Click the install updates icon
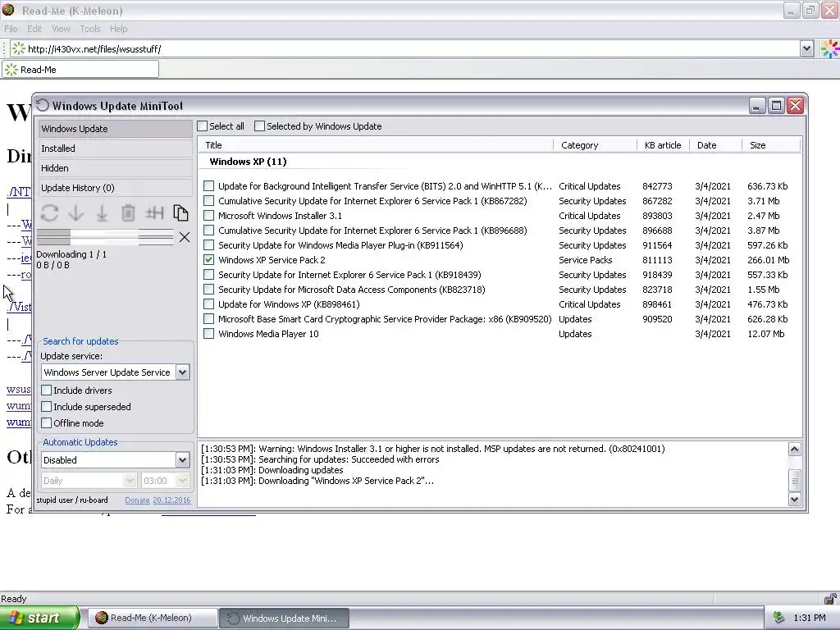The image size is (840, 630). tap(101, 213)
